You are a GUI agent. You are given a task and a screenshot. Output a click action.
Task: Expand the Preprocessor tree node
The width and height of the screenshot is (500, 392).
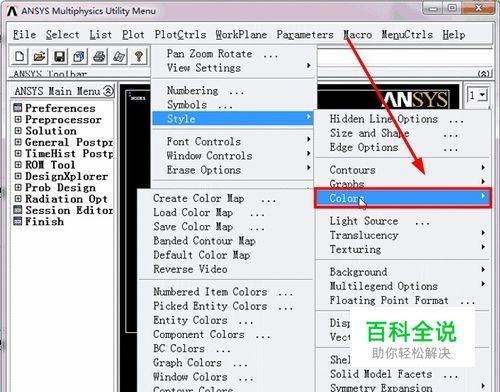click(18, 119)
